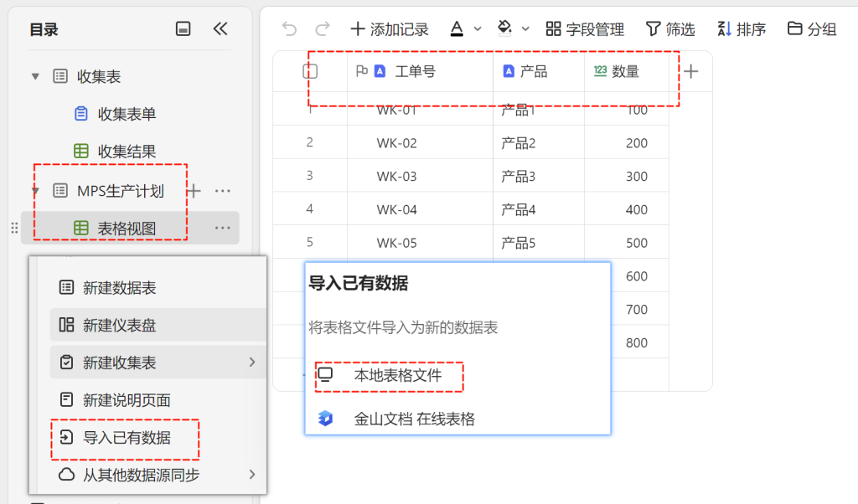This screenshot has height=504, width=858.
Task: Click the font color A icon
Action: pyautogui.click(x=457, y=28)
